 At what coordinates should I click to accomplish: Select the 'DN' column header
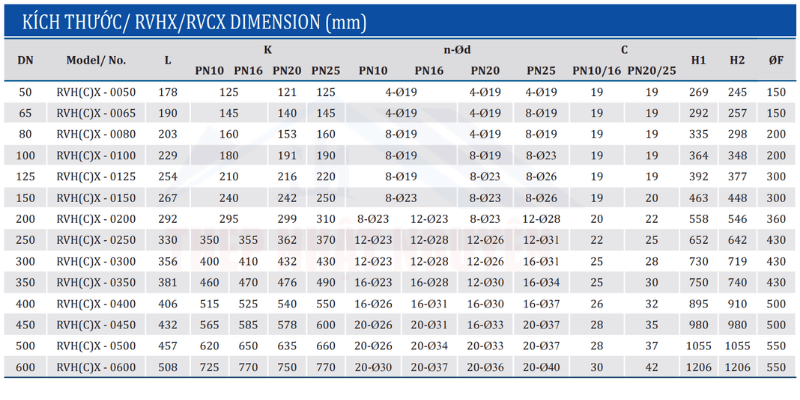[x=26, y=60]
